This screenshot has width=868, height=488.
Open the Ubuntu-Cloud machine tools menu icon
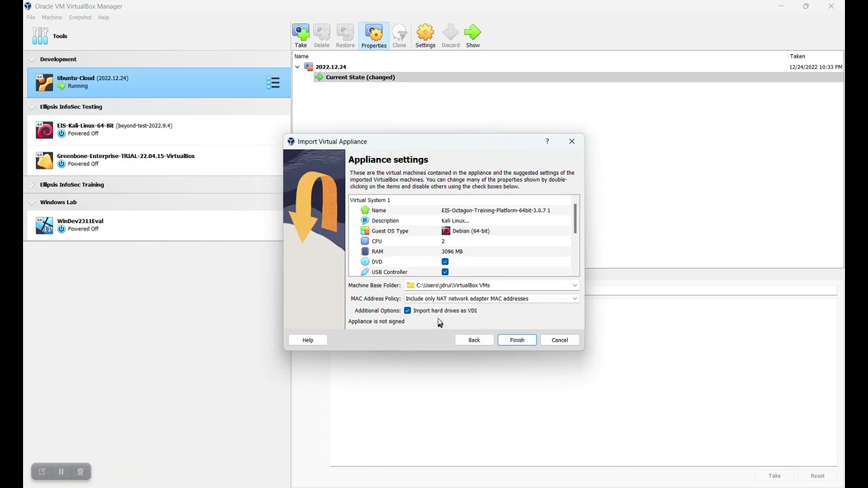273,83
